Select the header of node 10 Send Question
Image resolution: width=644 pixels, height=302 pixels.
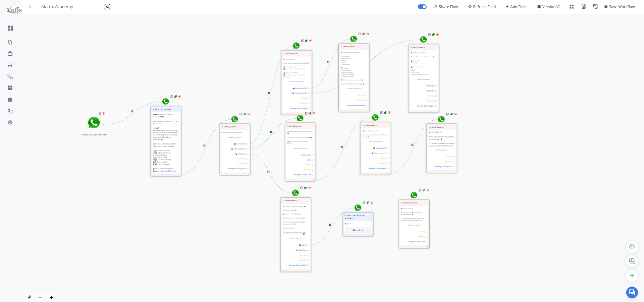point(376,125)
